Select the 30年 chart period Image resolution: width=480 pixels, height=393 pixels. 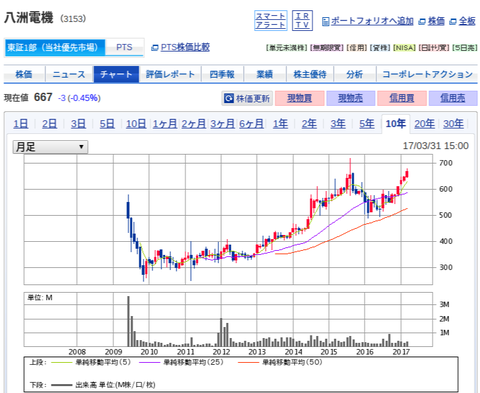(x=453, y=124)
